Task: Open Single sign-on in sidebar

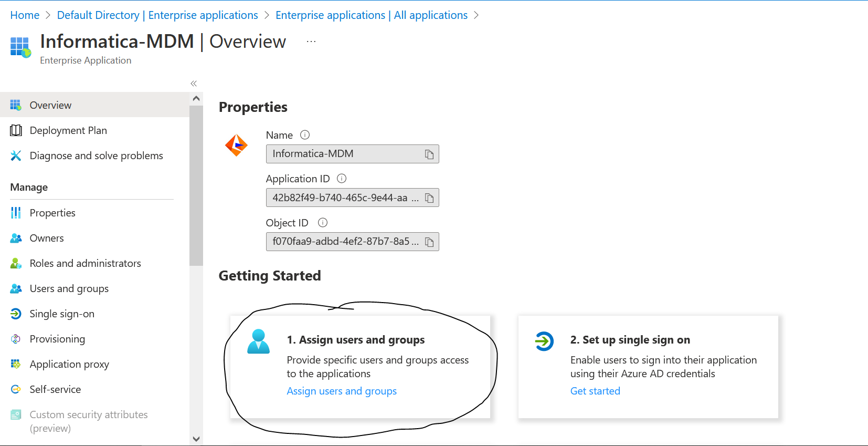Action: point(94,314)
